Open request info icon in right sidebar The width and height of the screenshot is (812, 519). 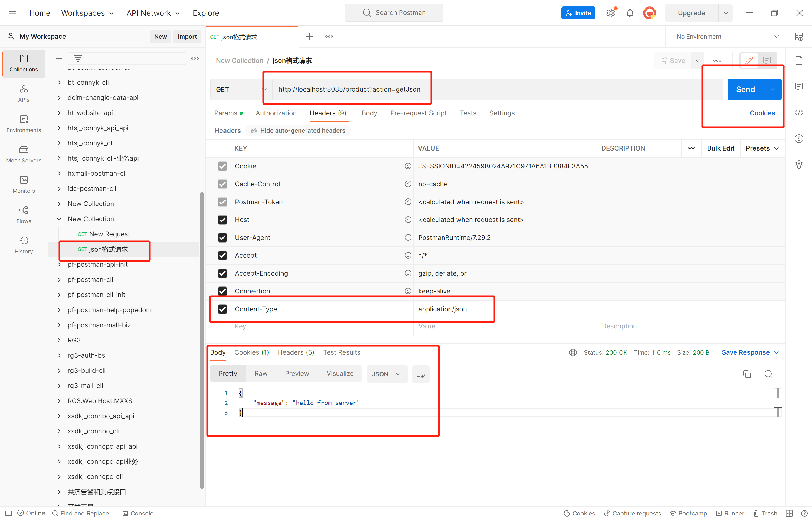coord(799,139)
